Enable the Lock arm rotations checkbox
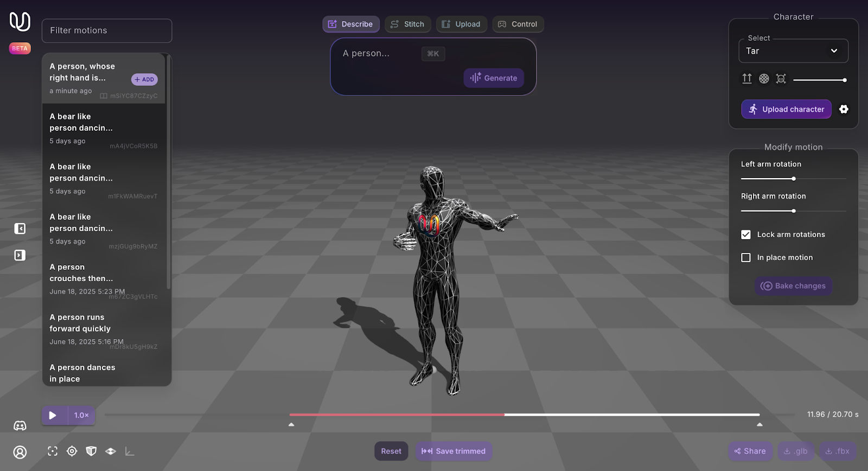 [x=746, y=234]
